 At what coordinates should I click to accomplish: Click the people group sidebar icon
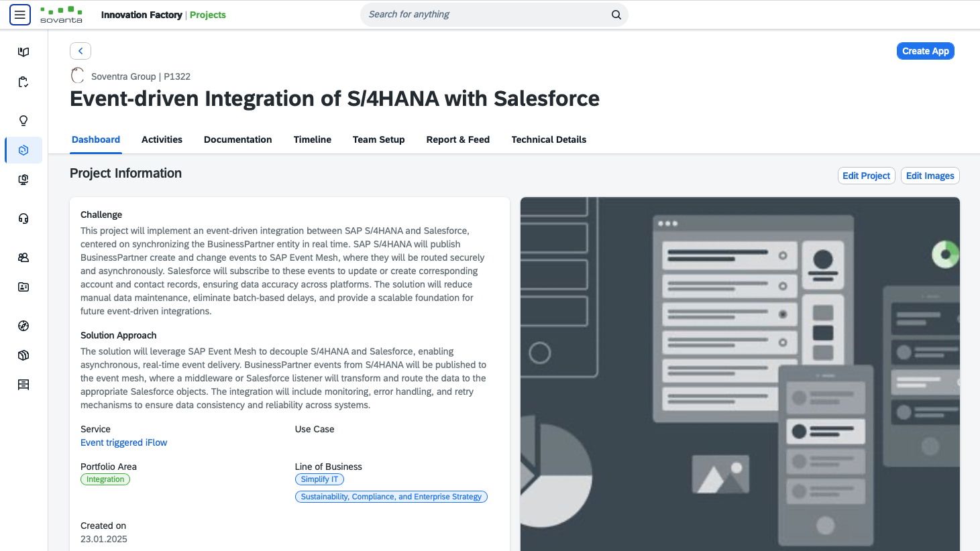pos(23,257)
